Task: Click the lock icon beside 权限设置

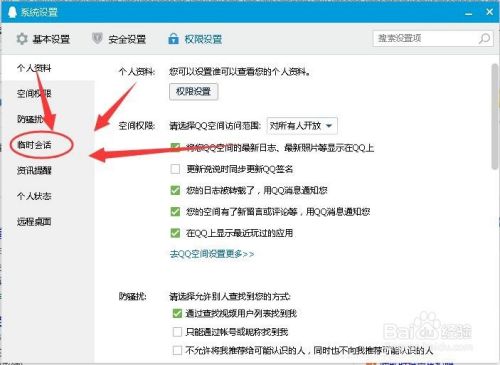Action: [x=173, y=39]
